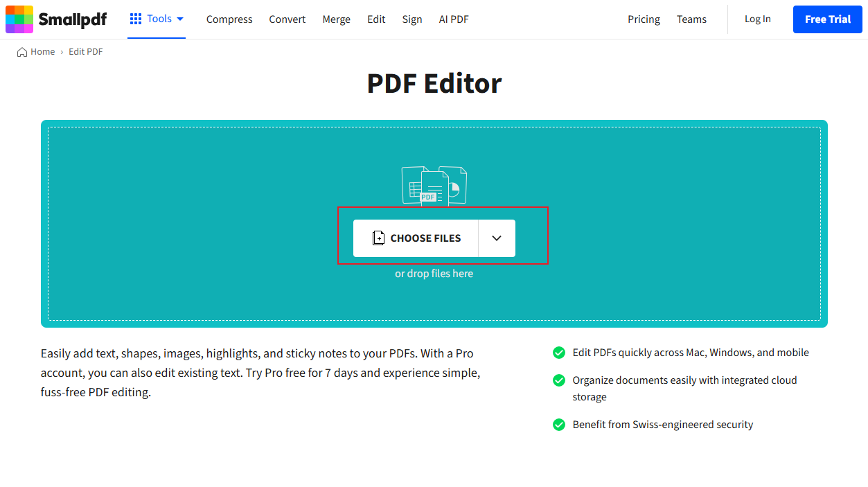868x487 pixels.
Task: Click the Smallpdf logo
Action: pyautogui.click(x=55, y=19)
